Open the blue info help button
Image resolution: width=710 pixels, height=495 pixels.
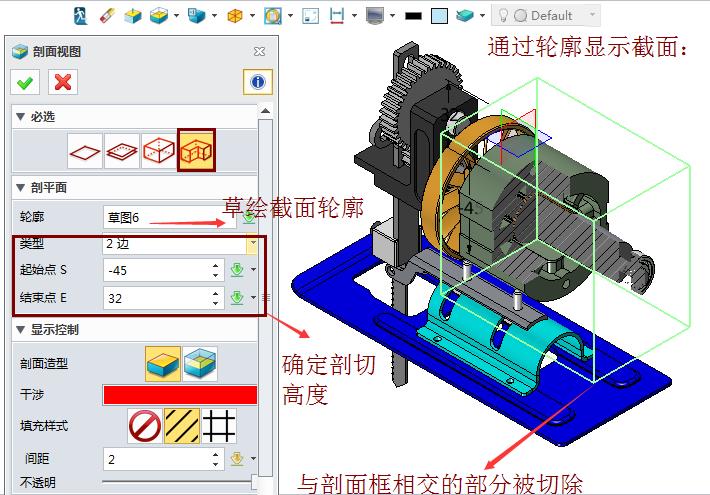pyautogui.click(x=257, y=83)
